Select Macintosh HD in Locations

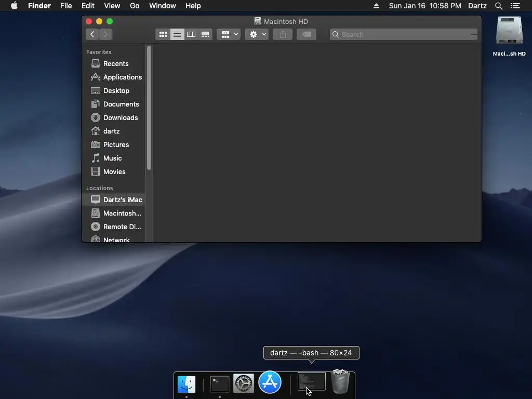(113, 213)
